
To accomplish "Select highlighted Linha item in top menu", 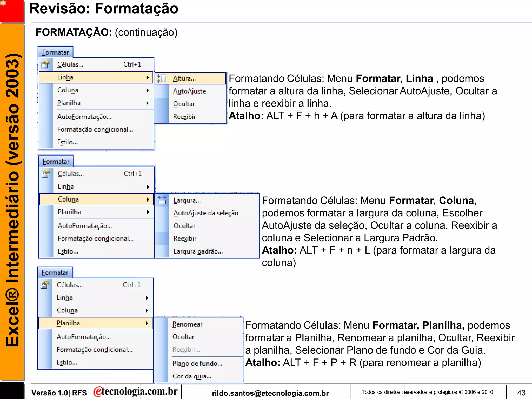I will 96,77.
